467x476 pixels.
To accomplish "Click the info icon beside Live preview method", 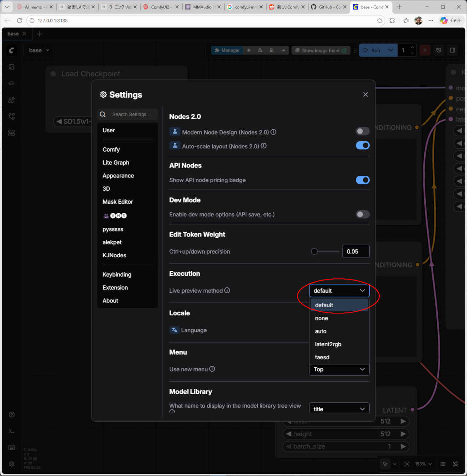I will (x=227, y=290).
